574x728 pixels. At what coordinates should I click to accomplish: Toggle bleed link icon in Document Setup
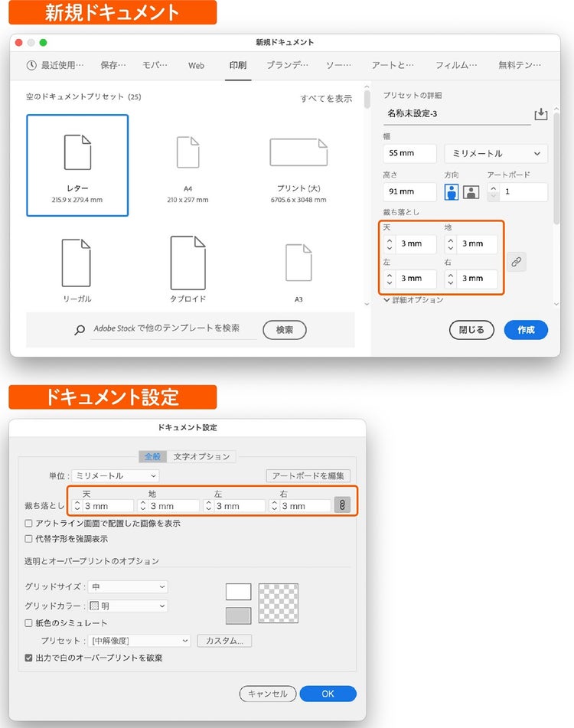342,504
